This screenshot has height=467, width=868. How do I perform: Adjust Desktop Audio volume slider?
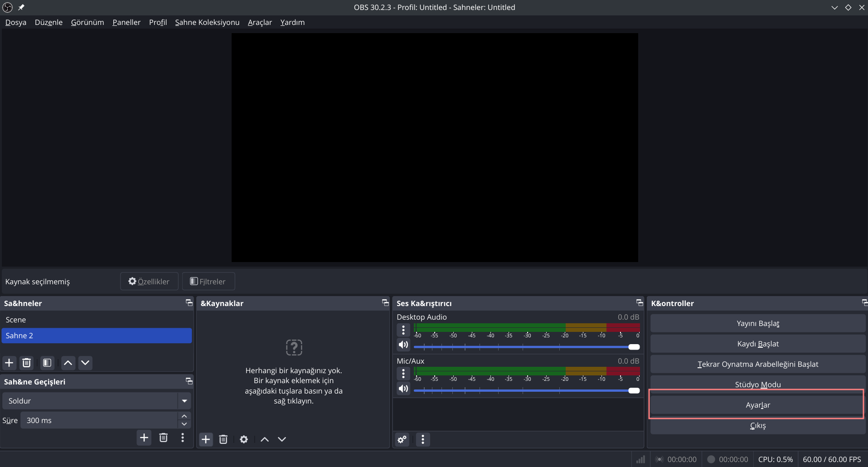click(527, 347)
